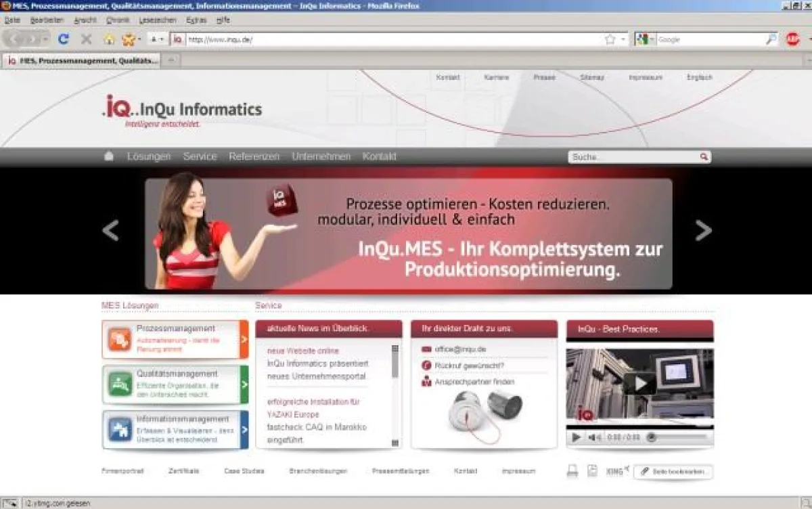
Task: Open the Bearbeiten menu
Action: pos(47,20)
